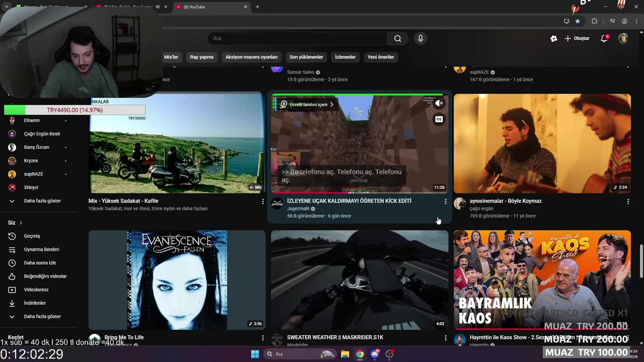
Task: Open options for Böyle Koymaz video
Action: [x=628, y=202]
